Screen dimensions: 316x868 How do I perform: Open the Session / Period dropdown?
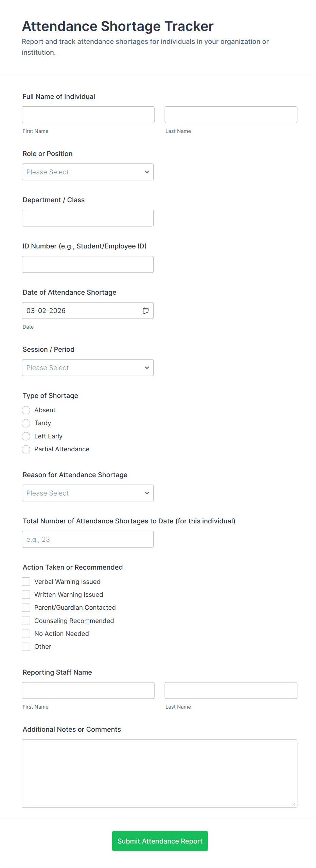(88, 368)
